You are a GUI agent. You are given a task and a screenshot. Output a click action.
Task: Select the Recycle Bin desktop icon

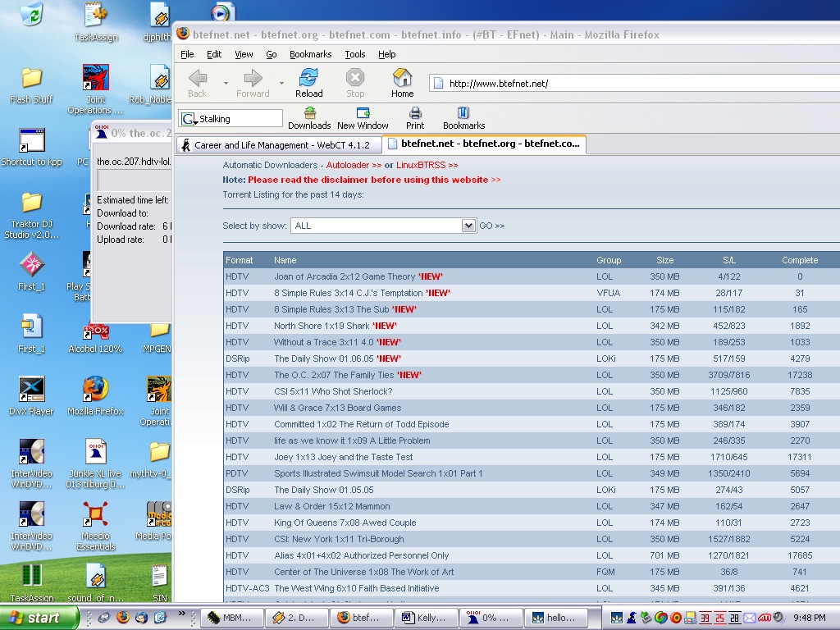point(32,13)
